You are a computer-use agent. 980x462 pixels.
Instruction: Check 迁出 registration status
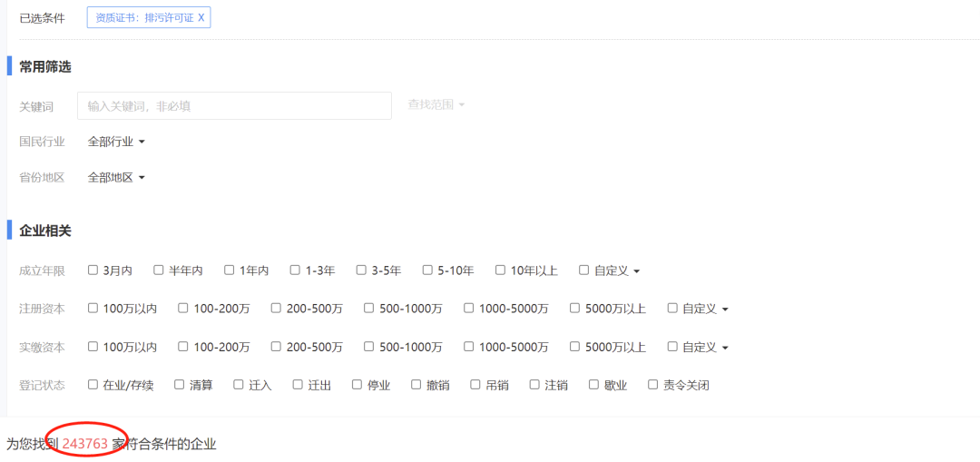click(x=298, y=385)
